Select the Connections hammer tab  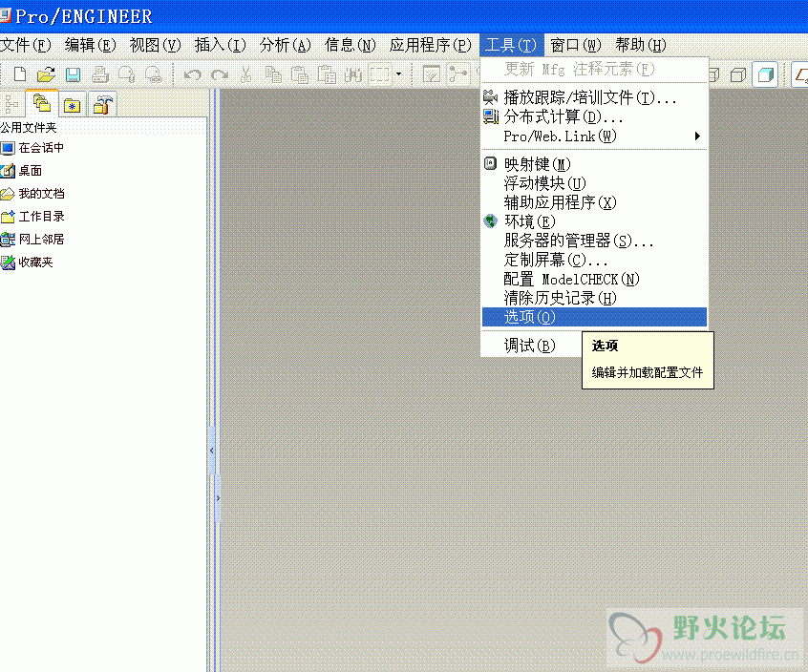pos(102,105)
